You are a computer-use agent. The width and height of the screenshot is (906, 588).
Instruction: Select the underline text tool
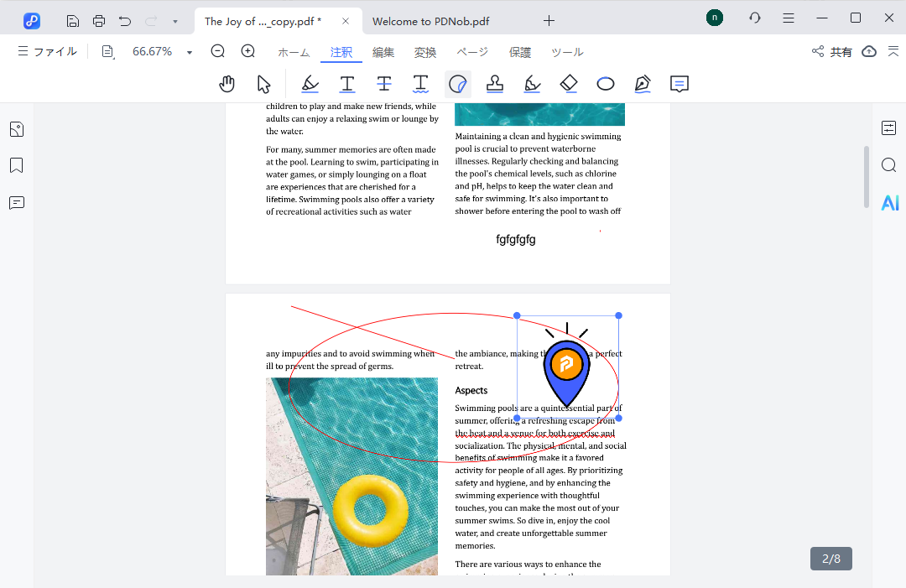coord(346,84)
